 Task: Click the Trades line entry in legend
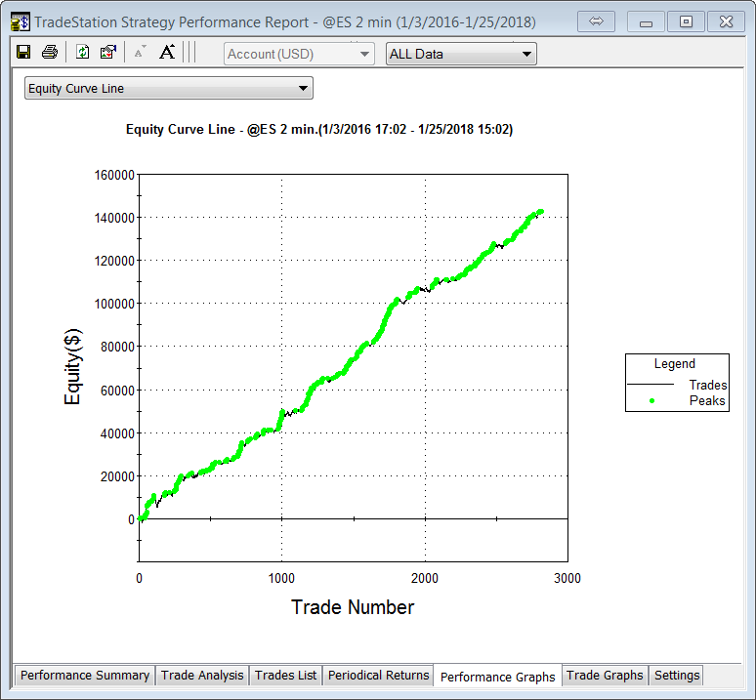click(x=652, y=386)
